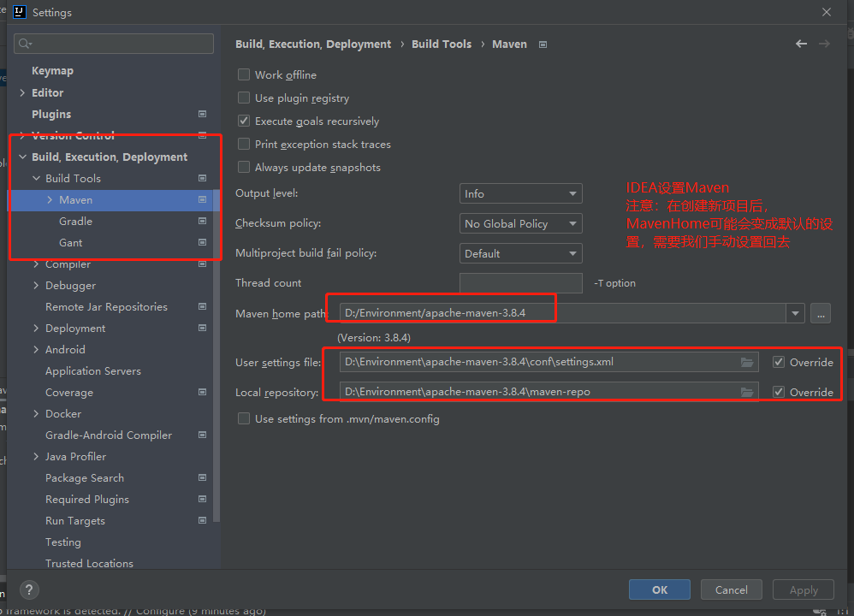This screenshot has height=616, width=854.
Task: Click the project icon on Gradle-Android Compiler row
Action: point(202,435)
